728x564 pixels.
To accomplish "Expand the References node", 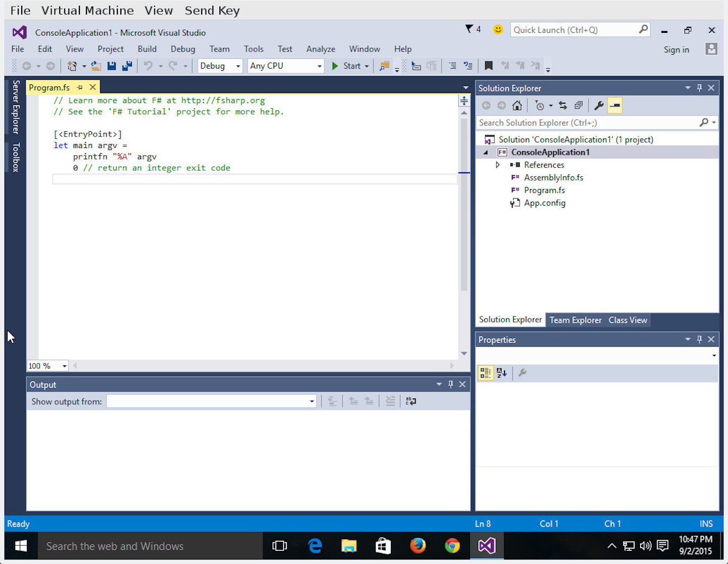I will pyautogui.click(x=497, y=165).
